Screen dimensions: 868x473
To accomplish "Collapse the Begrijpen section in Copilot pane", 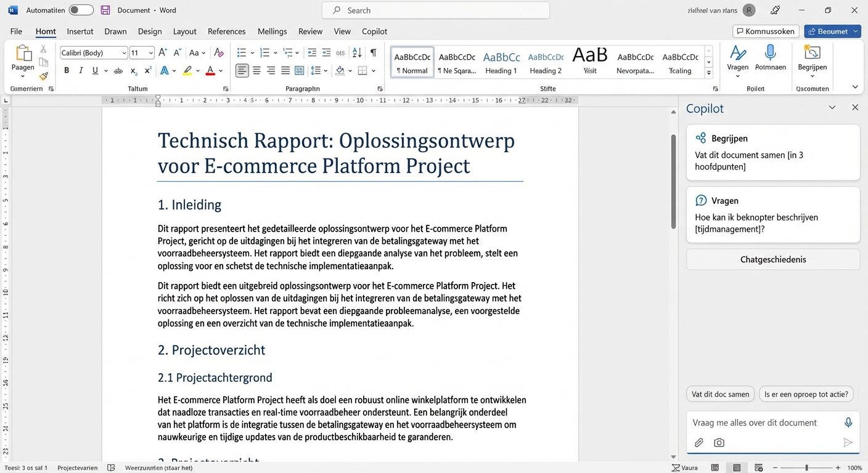I will (832, 107).
